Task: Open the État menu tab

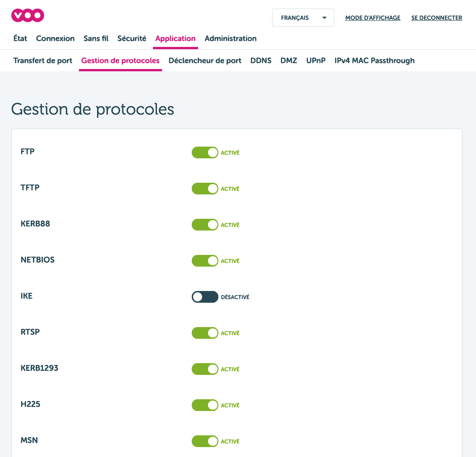Action: pyautogui.click(x=20, y=38)
